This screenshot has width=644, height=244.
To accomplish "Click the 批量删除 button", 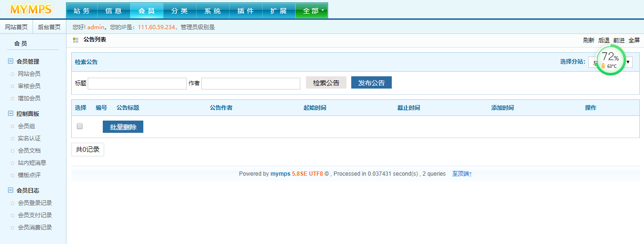I will [x=123, y=127].
